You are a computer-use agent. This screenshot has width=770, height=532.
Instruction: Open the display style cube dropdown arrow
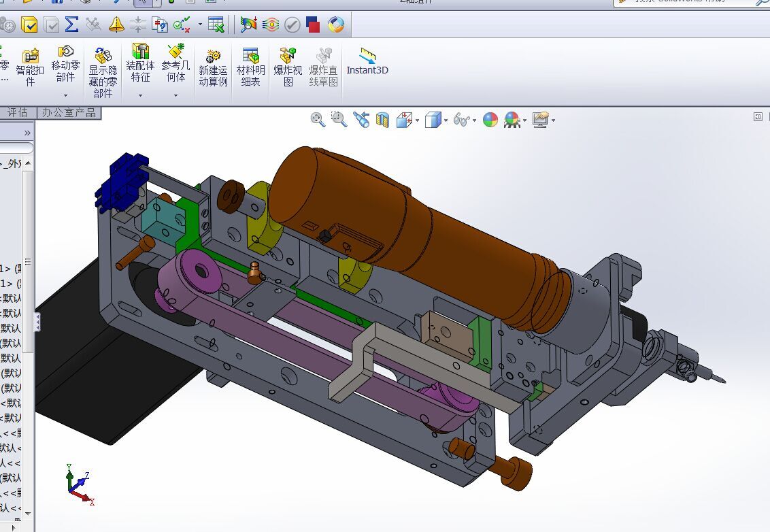(x=446, y=120)
